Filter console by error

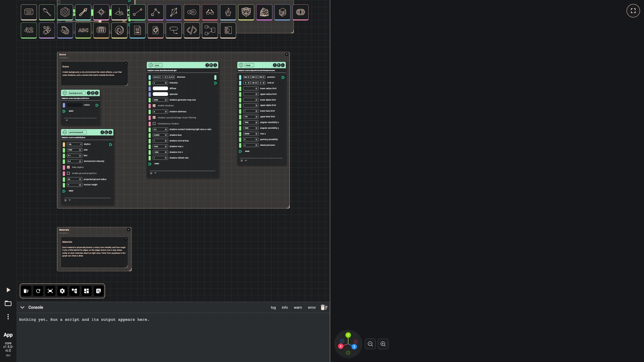pyautogui.click(x=312, y=307)
